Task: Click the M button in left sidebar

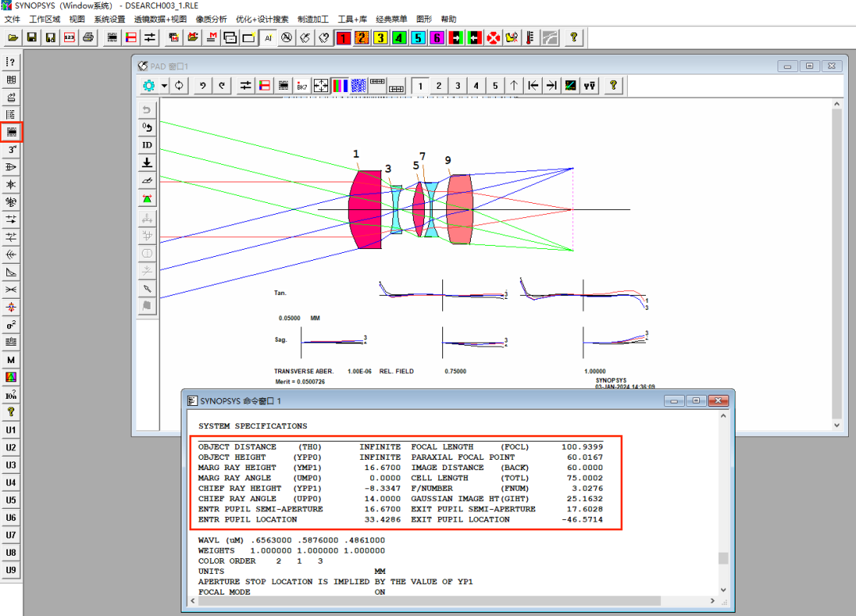Action: coord(11,360)
